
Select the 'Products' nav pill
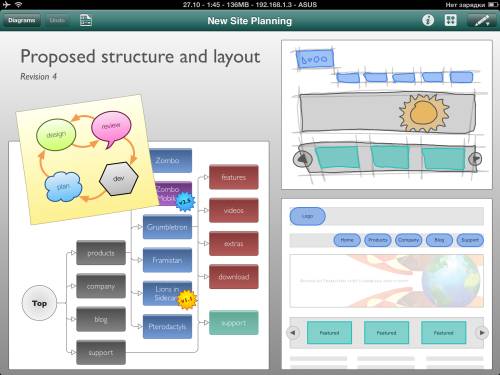(x=378, y=240)
